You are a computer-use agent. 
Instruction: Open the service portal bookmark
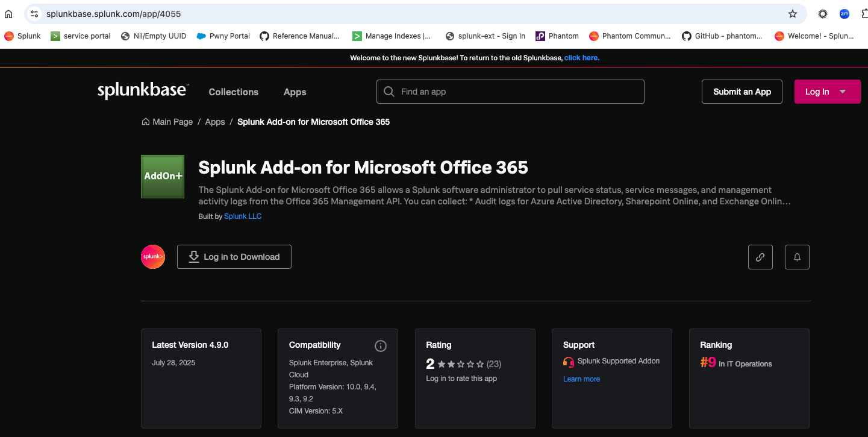(x=81, y=36)
